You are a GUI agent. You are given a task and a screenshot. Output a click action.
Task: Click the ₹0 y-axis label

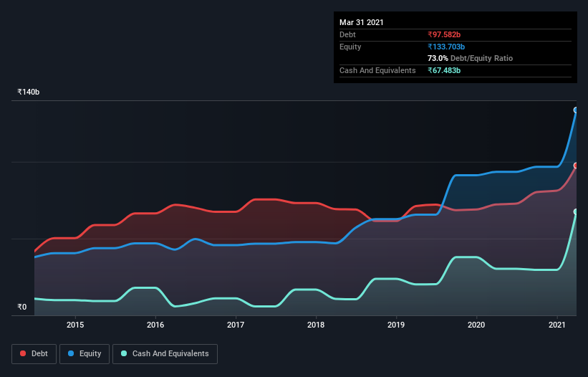[21, 307]
